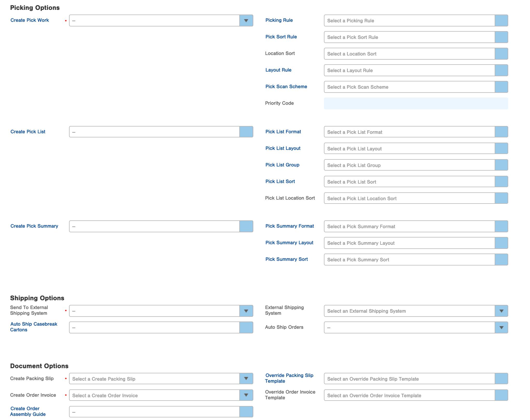The width and height of the screenshot is (530, 420).
Task: Open the Create Packing Slip dropdown arrow
Action: pyautogui.click(x=246, y=379)
